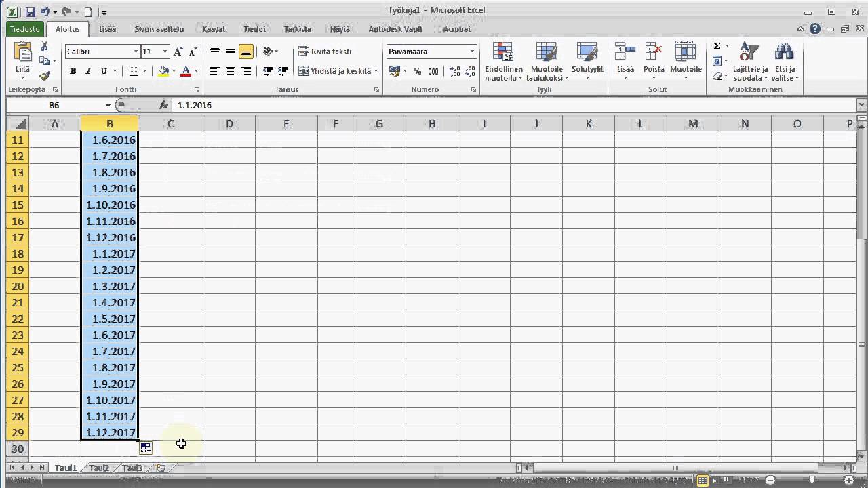Click the zoom slider in status bar

(x=812, y=480)
